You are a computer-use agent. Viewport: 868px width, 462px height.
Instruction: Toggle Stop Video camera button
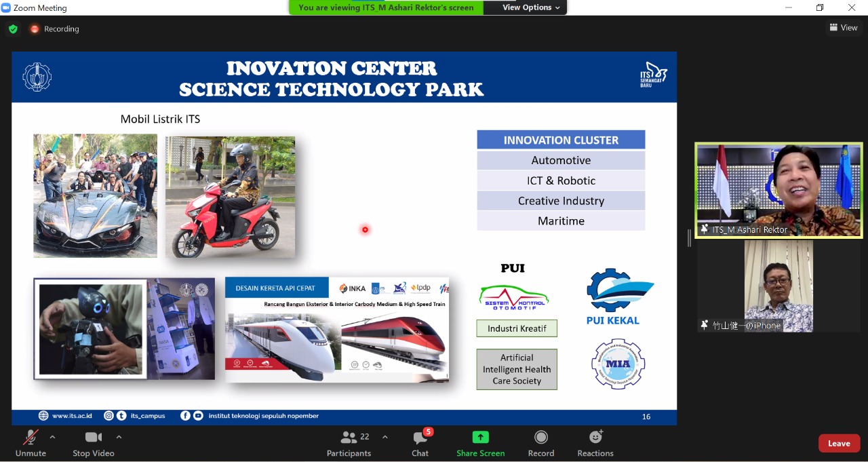[x=93, y=438]
